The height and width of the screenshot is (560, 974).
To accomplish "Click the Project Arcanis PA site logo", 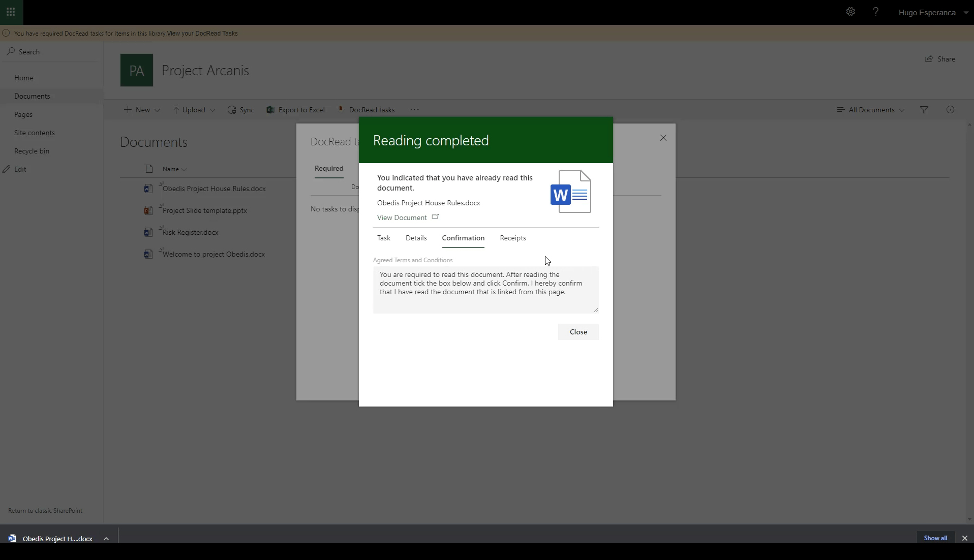I will pos(136,70).
